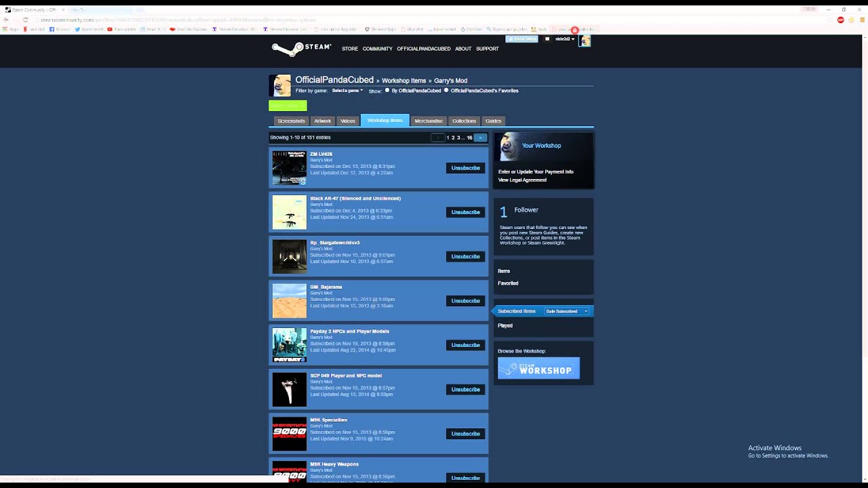This screenshot has height=488, width=868.
Task: Click the Workshop Items breadcrumb link
Action: 403,81
